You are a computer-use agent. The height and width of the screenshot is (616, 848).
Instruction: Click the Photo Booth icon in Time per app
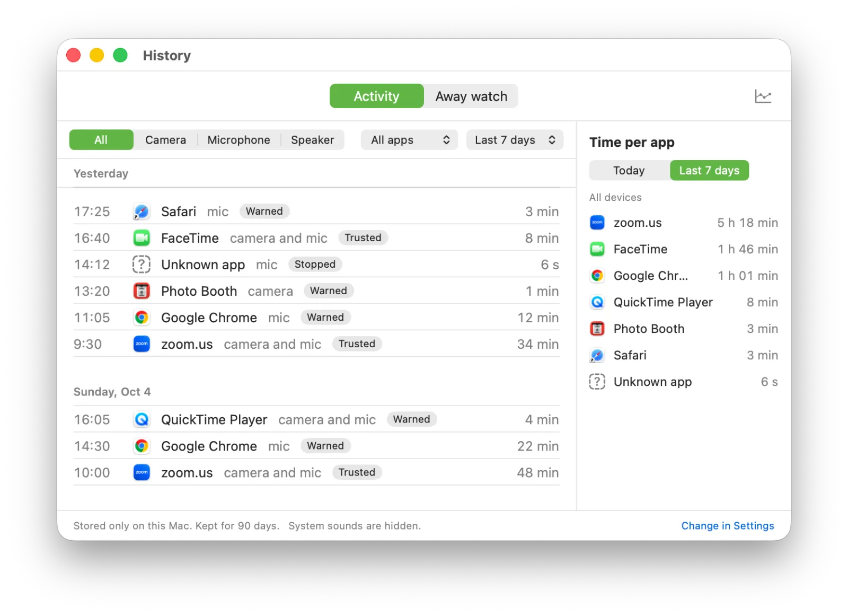pos(597,329)
